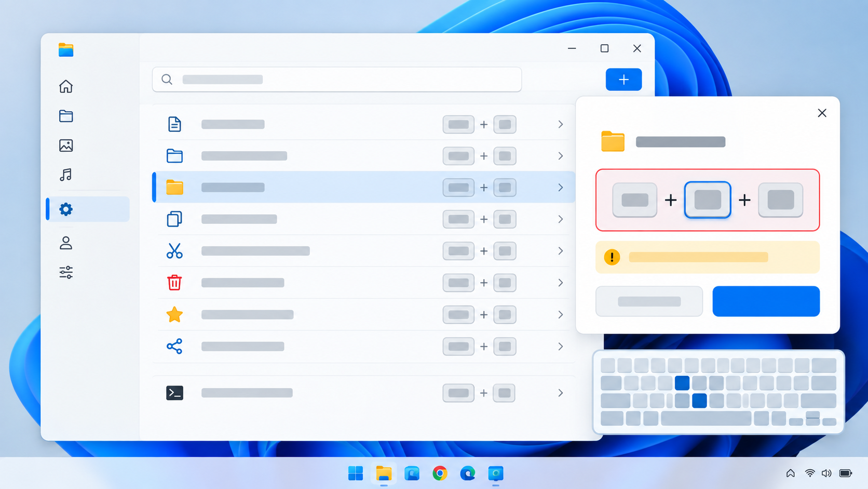Focus the search field at top
This screenshot has width=868, height=489.
tap(337, 80)
